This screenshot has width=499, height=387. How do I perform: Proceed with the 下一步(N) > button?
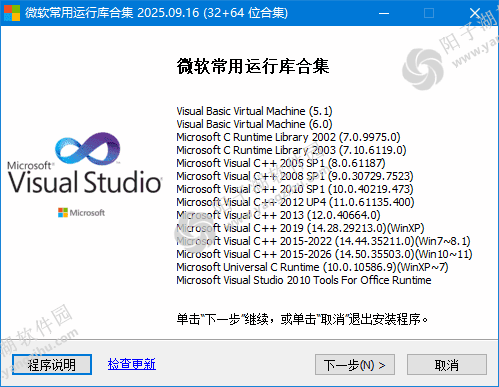(x=355, y=365)
